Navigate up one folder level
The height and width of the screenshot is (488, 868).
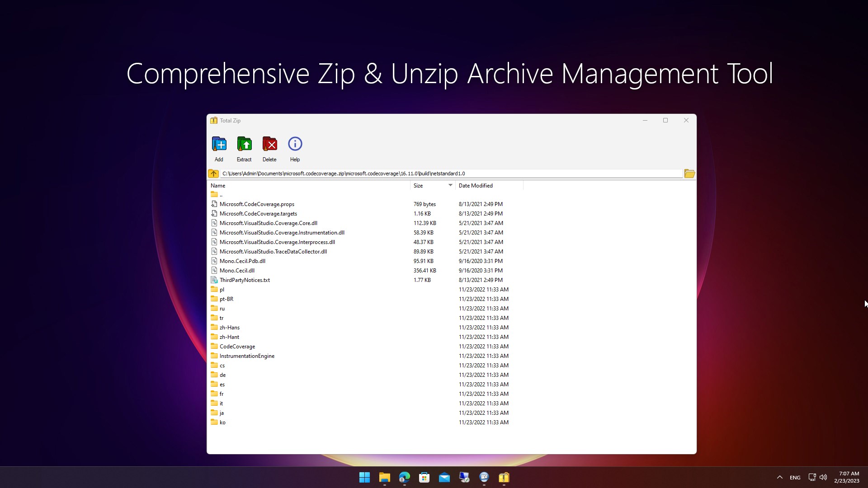[x=213, y=173]
